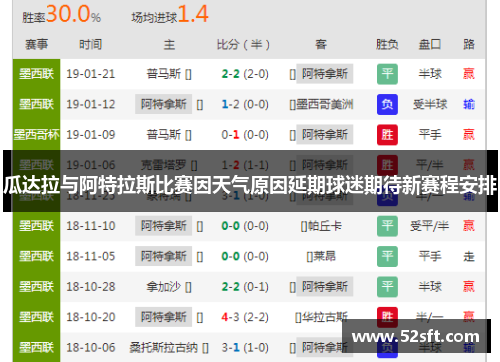Click the 墨西联 cell in the 19-01-21 row
500x362 pixels.
[x=37, y=74]
